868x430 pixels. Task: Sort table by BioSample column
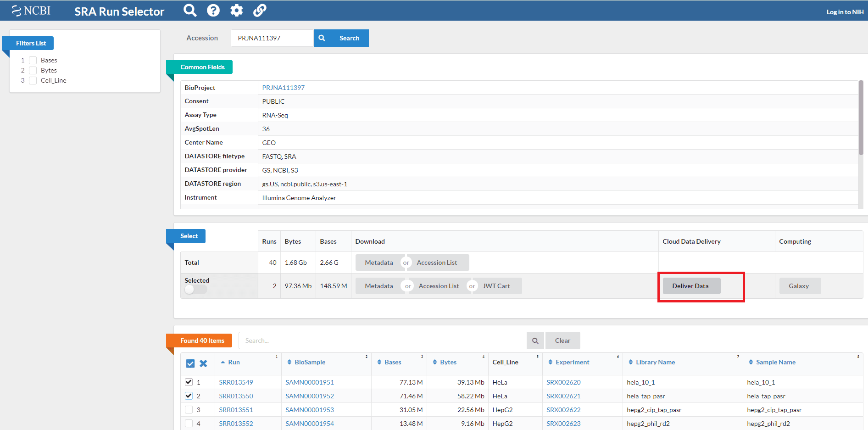point(306,362)
